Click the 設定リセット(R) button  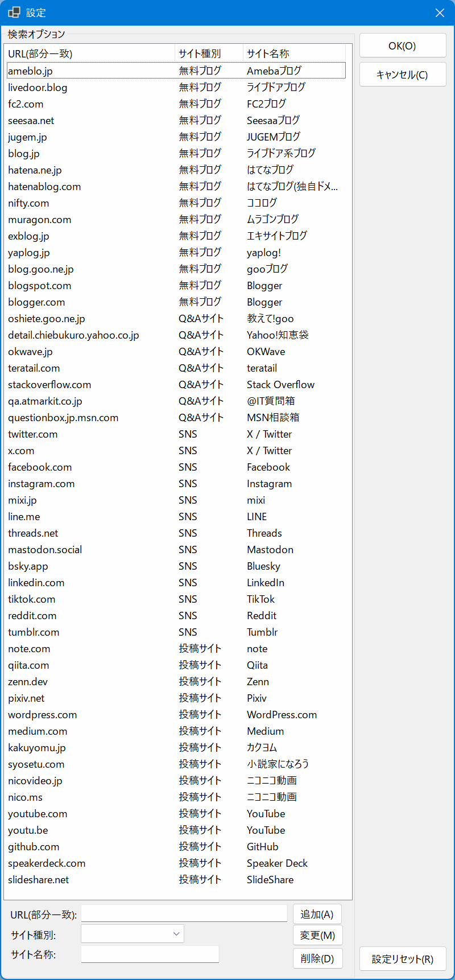click(403, 959)
